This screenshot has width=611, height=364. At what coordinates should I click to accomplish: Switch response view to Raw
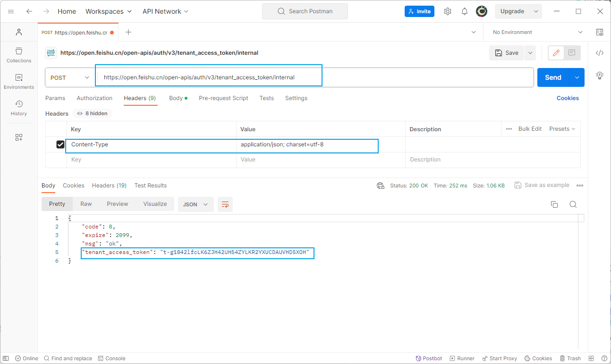pos(86,204)
